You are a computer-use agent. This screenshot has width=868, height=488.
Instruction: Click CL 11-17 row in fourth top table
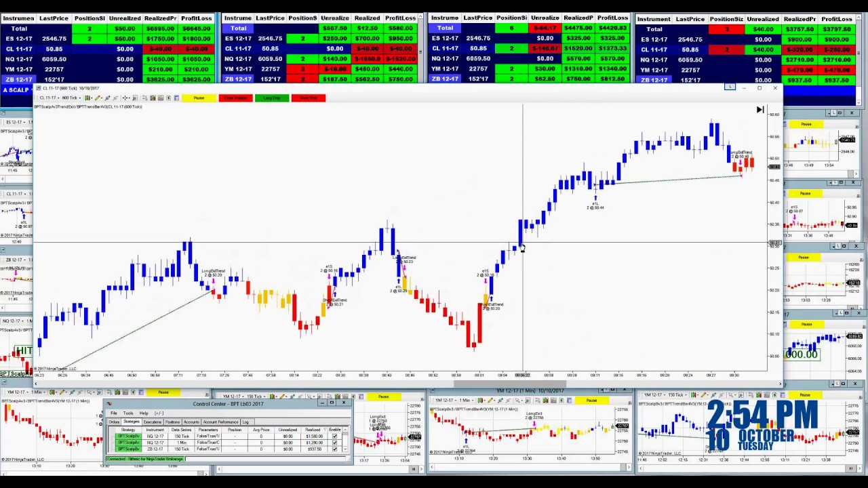click(745, 49)
